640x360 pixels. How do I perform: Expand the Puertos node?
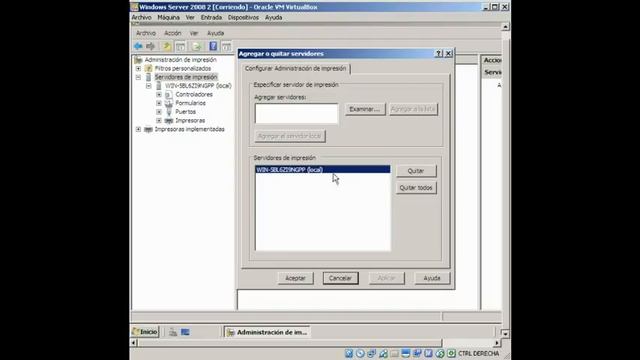[x=159, y=112]
